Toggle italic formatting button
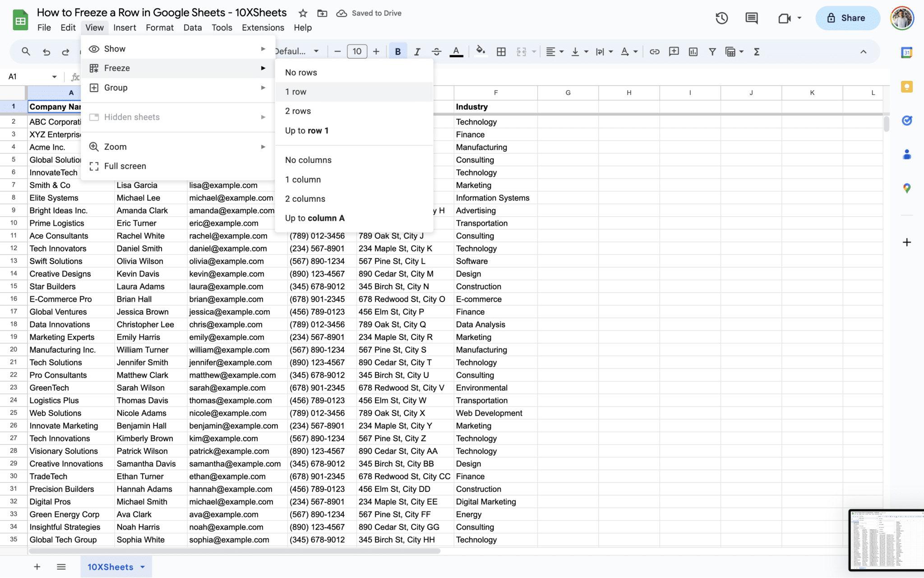 click(417, 51)
